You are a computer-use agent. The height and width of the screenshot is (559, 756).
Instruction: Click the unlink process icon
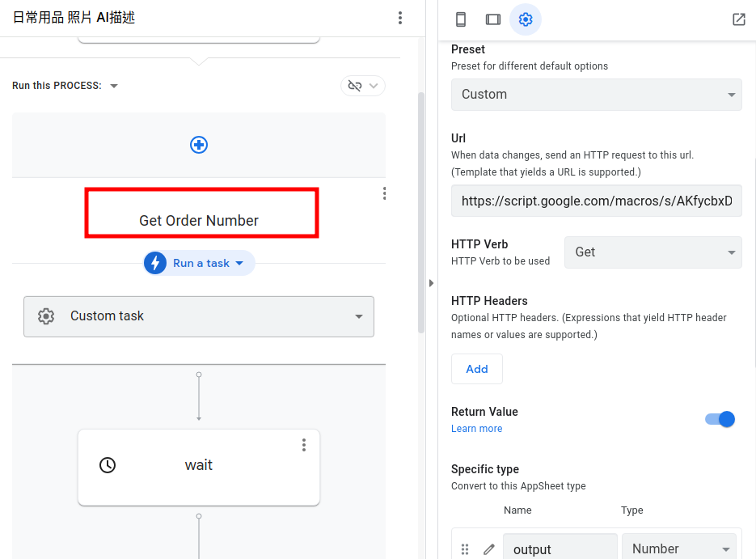(355, 86)
